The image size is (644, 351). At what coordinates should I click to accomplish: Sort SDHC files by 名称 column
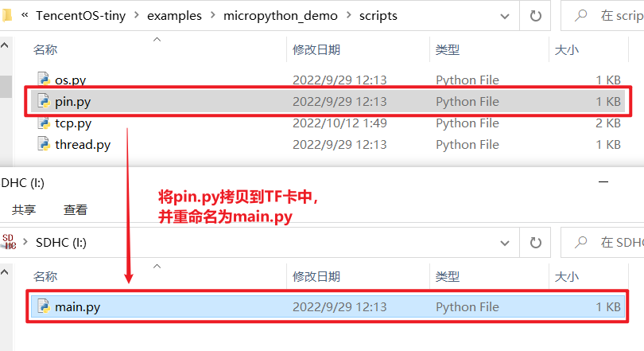[45, 277]
